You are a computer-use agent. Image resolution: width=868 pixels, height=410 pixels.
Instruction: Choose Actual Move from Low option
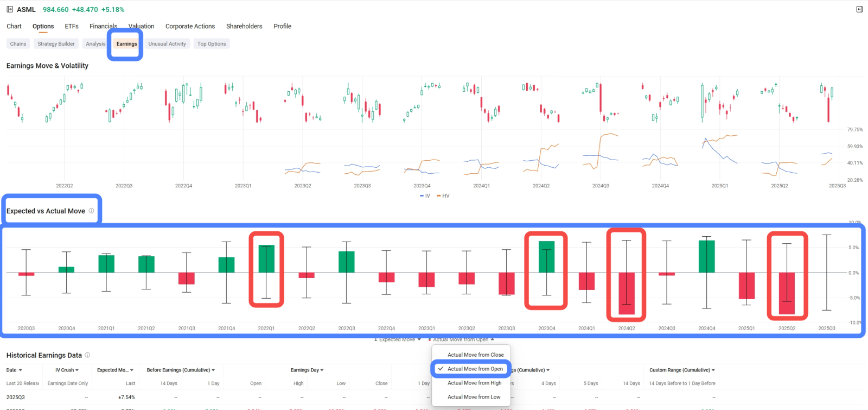tap(474, 397)
